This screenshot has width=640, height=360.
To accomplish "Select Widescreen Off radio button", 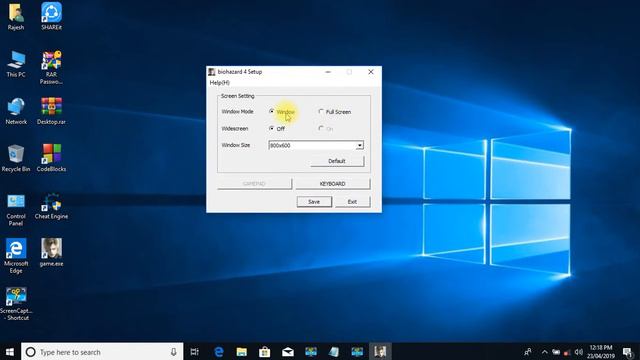I will pyautogui.click(x=272, y=129).
